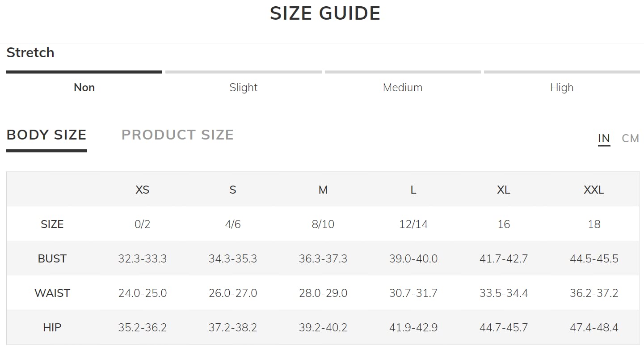The image size is (644, 347).
Task: Click the 8/10 size cell
Action: click(x=323, y=224)
